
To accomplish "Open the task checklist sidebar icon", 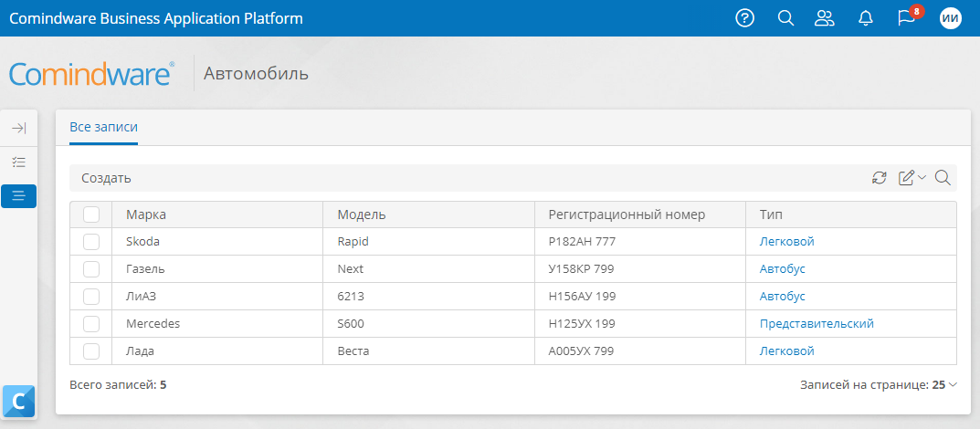I will 19,162.
